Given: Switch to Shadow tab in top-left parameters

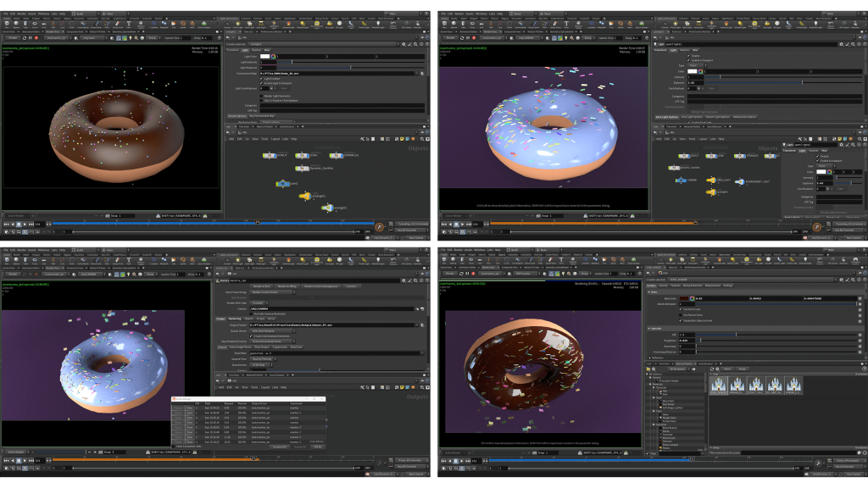Looking at the screenshot, I should (256, 50).
